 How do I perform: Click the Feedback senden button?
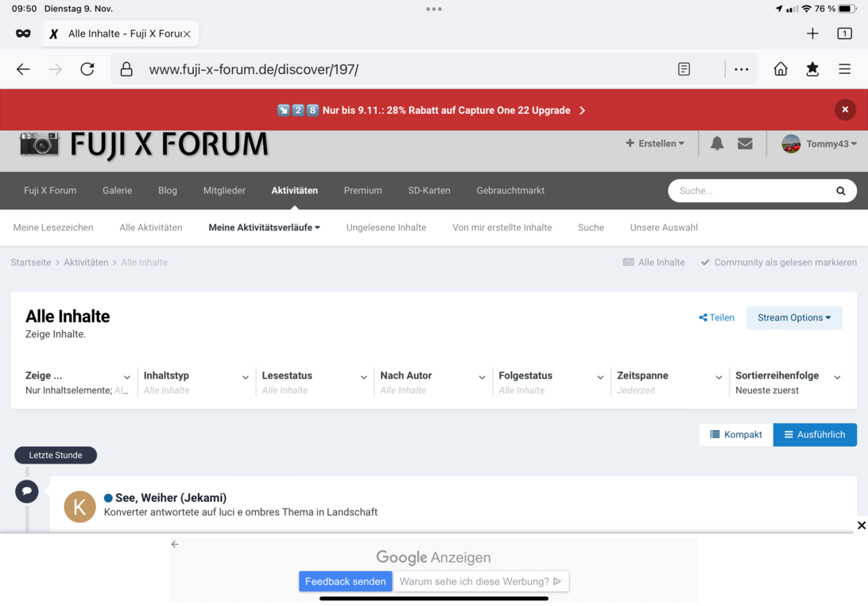pos(345,581)
